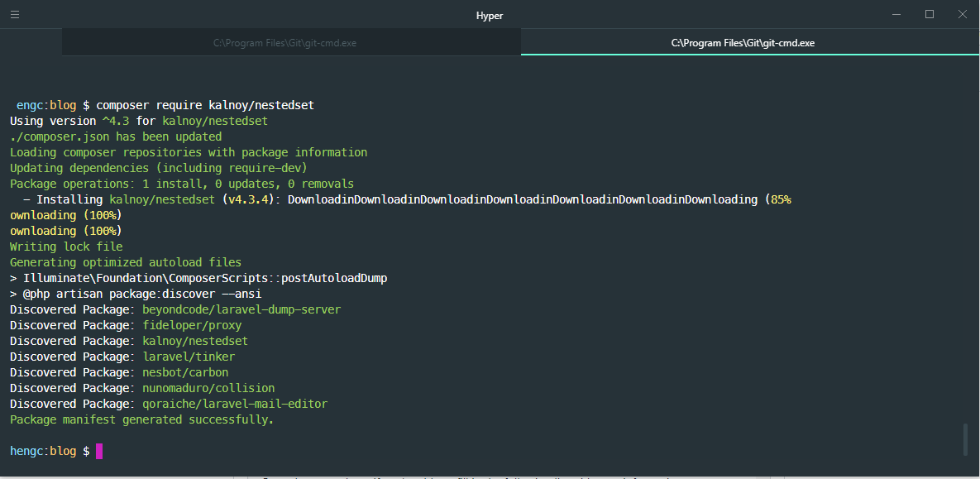The width and height of the screenshot is (980, 479).
Task: Click the magenta terminal cursor
Action: [x=99, y=451]
